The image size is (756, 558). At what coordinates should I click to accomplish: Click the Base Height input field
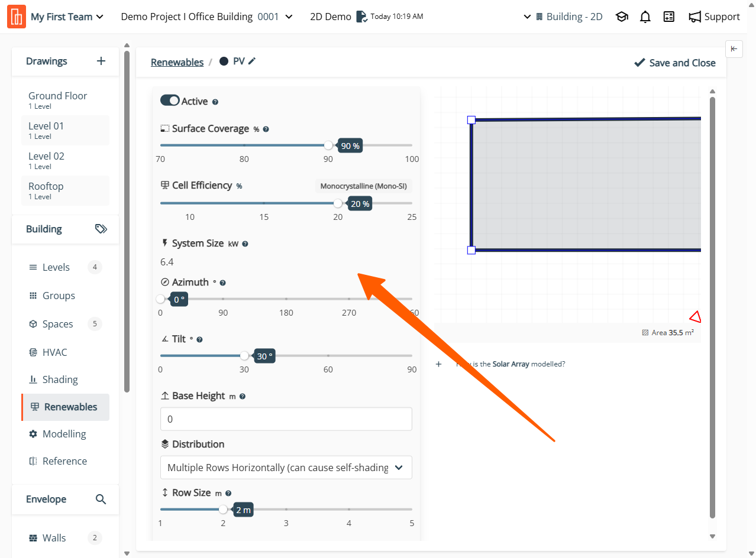286,419
